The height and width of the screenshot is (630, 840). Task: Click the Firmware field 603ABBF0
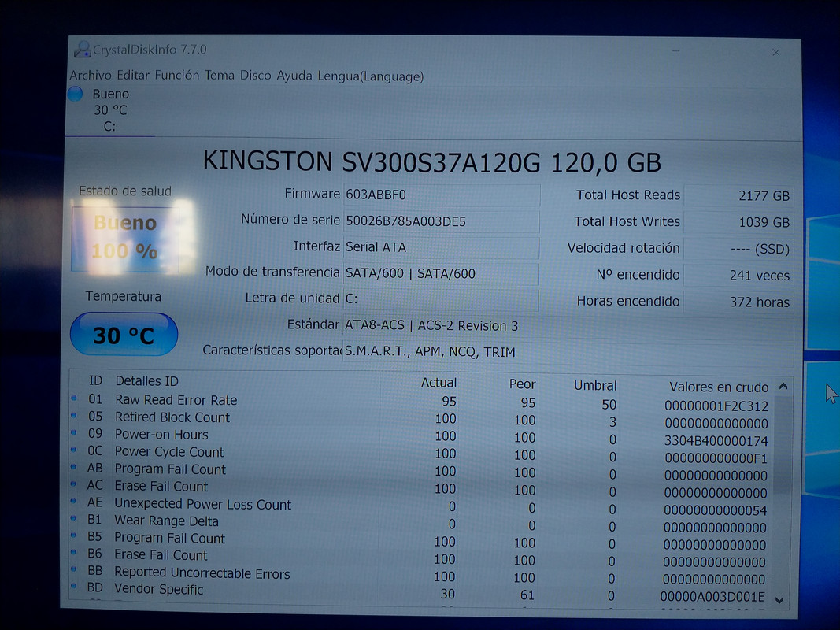442,195
